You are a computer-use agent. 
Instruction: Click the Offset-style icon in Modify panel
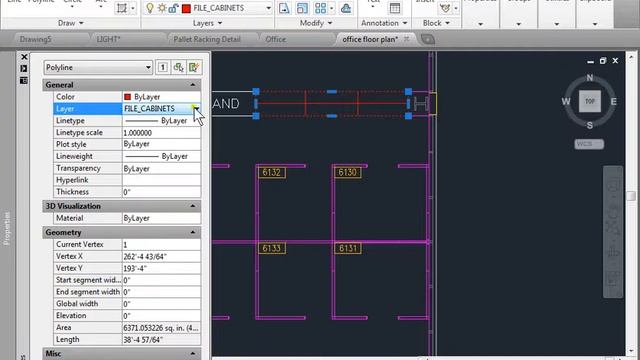pyautogui.click(x=302, y=8)
